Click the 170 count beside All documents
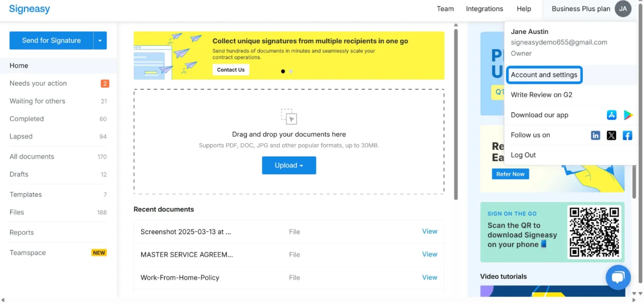The height and width of the screenshot is (305, 644). [102, 157]
